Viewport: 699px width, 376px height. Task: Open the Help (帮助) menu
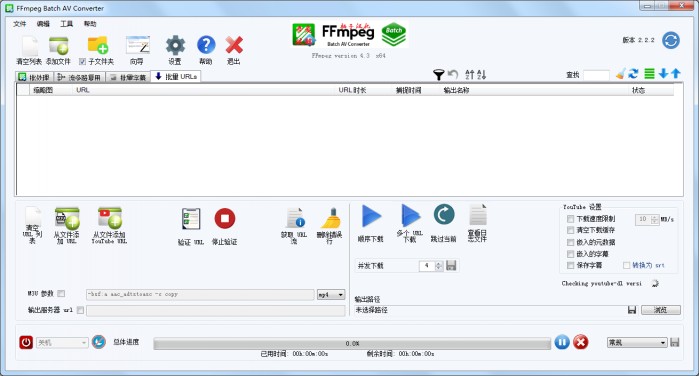tap(90, 24)
